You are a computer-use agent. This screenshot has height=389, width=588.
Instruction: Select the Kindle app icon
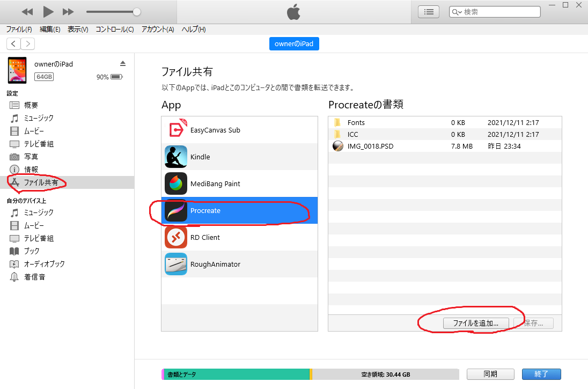176,157
